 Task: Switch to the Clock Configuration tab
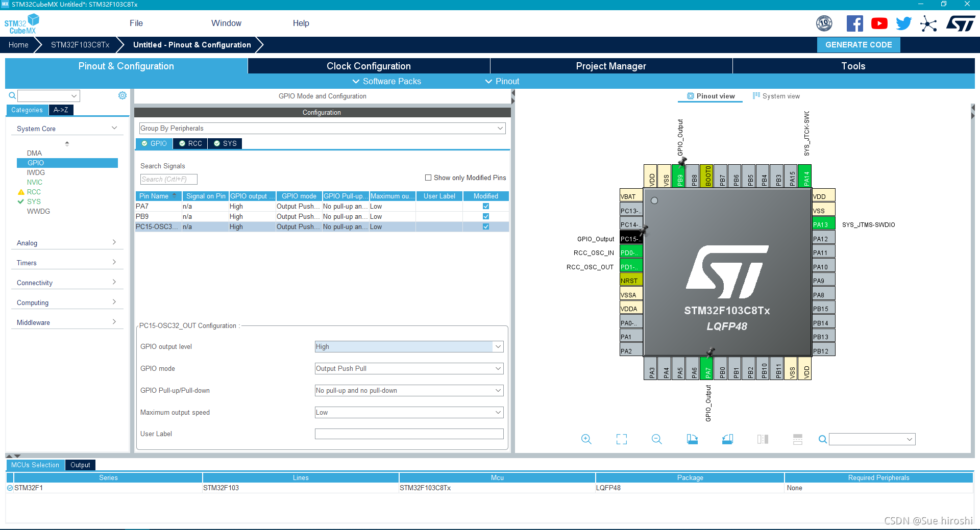coord(369,66)
